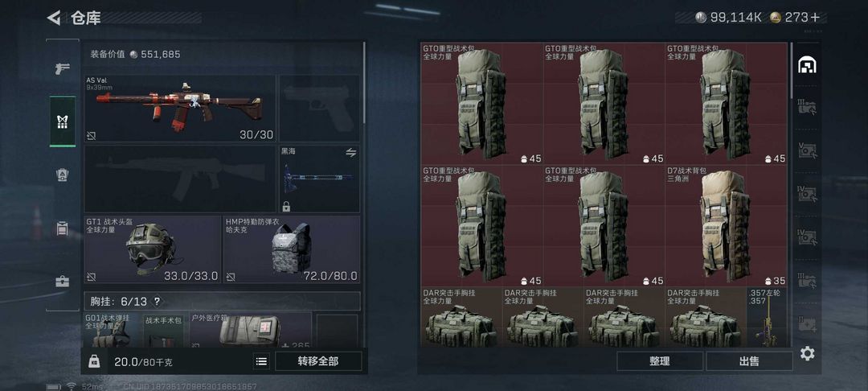The height and width of the screenshot is (391, 868).
Task: Add currency using plus beside 273
Action: (x=815, y=17)
